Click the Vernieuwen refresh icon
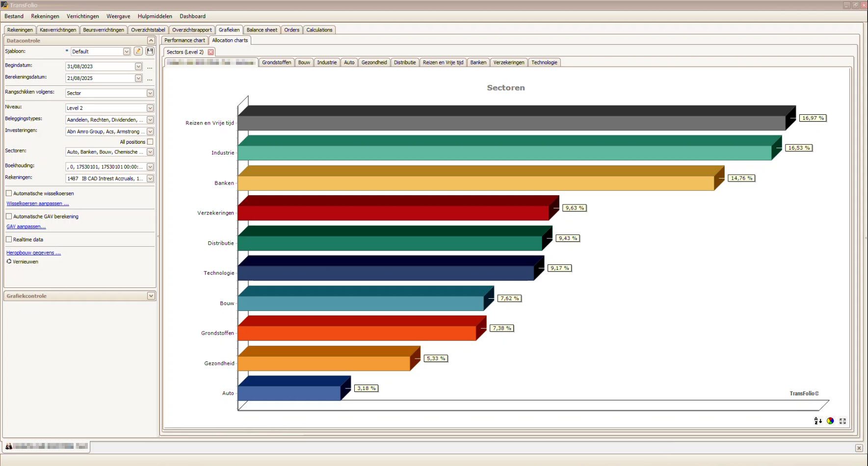 pyautogui.click(x=9, y=261)
